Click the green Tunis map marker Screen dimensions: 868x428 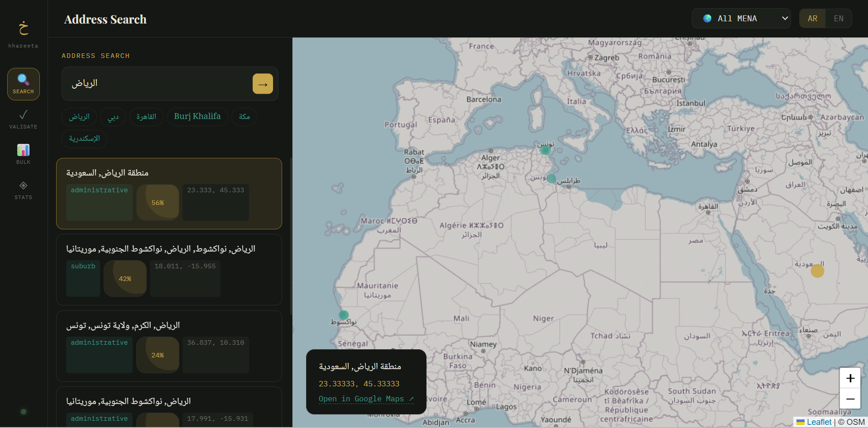tap(545, 150)
